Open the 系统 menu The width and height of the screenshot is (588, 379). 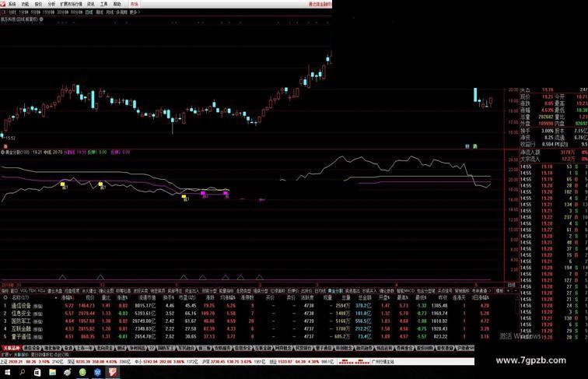coord(12,4)
